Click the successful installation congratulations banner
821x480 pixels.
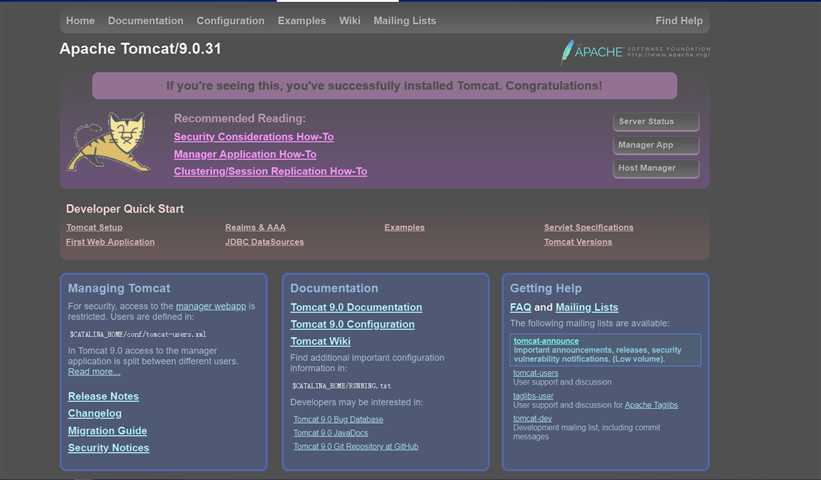coord(384,86)
